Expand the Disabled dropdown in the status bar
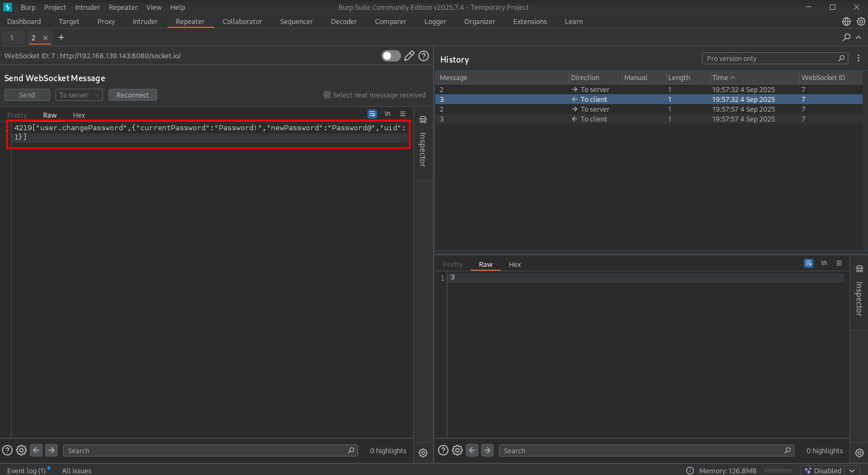The height and width of the screenshot is (475, 868). (852, 471)
